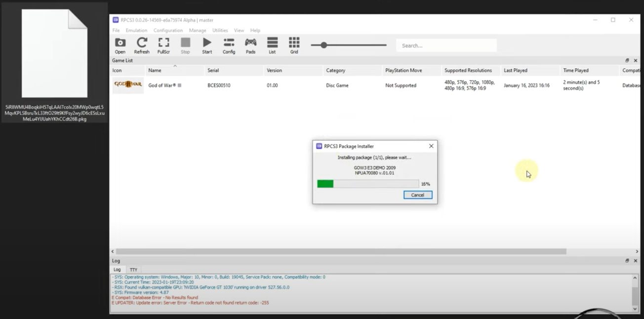Click the UPDATER update error log line
This screenshot has width=644, height=319.
(x=190, y=303)
